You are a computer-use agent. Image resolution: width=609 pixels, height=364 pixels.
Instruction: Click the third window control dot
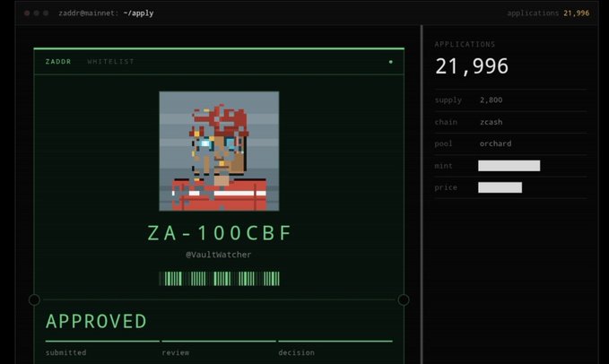[x=46, y=13]
